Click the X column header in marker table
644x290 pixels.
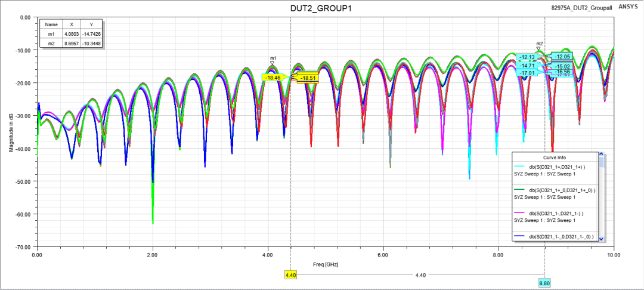(70, 24)
